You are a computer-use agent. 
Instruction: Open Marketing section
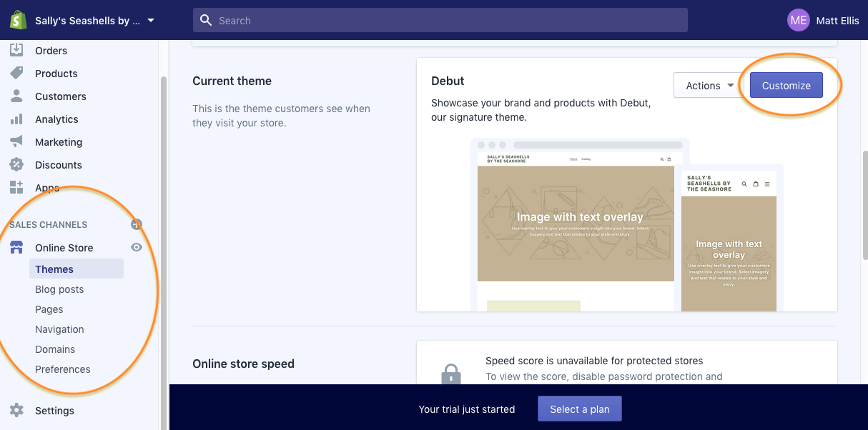(x=59, y=142)
